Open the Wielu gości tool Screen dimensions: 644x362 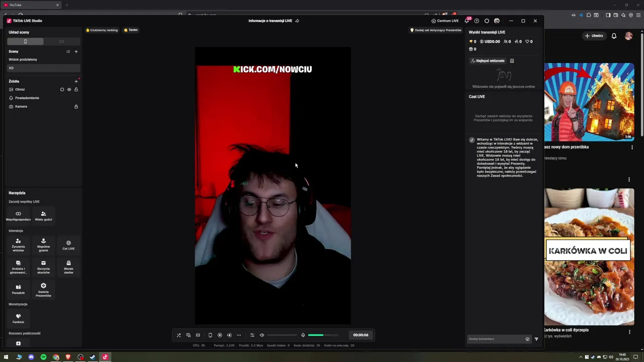[x=43, y=216]
